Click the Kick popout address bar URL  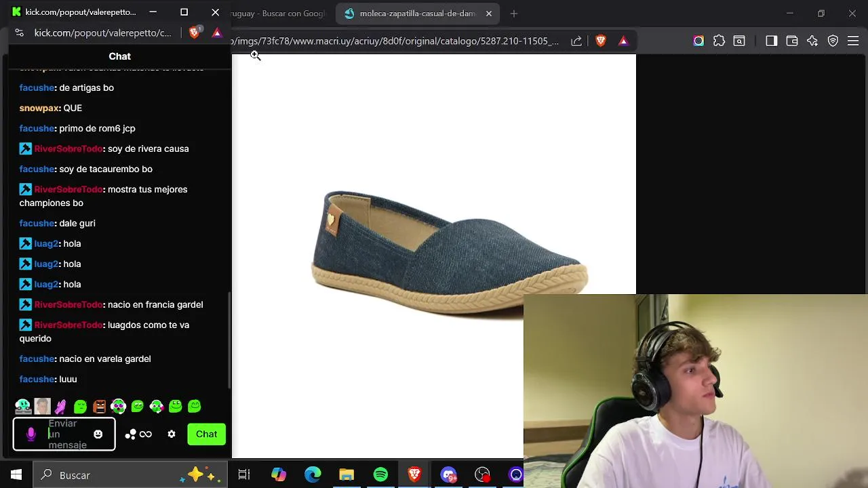[x=103, y=33]
